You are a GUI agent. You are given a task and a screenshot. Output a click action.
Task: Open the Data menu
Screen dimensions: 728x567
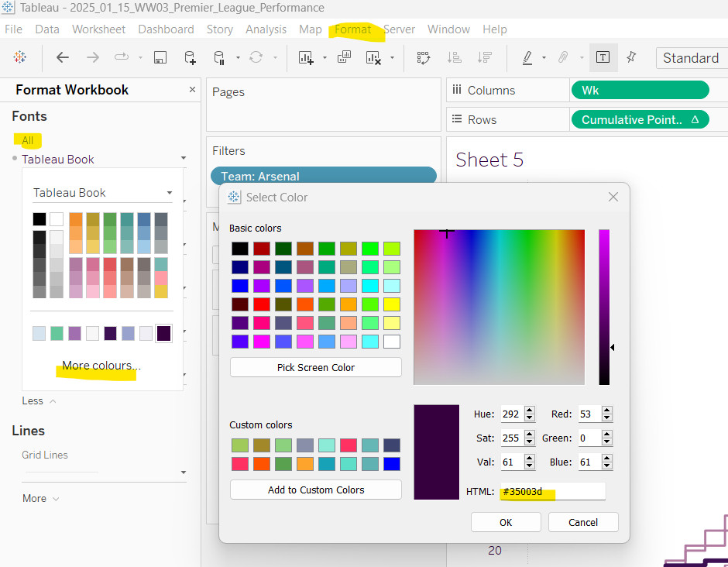click(47, 29)
